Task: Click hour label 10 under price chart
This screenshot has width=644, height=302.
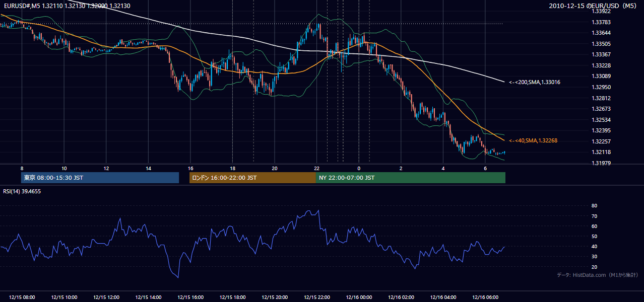Action: [64, 168]
